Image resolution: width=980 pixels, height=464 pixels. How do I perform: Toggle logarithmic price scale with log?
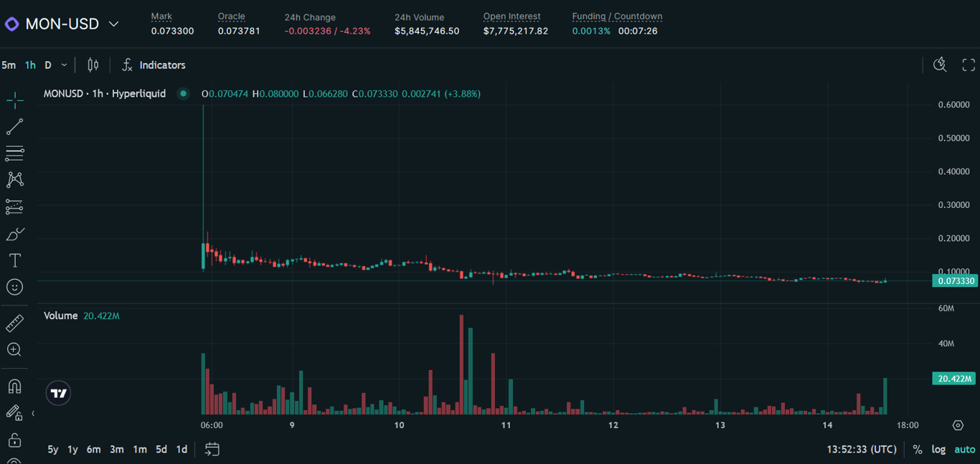click(938, 449)
